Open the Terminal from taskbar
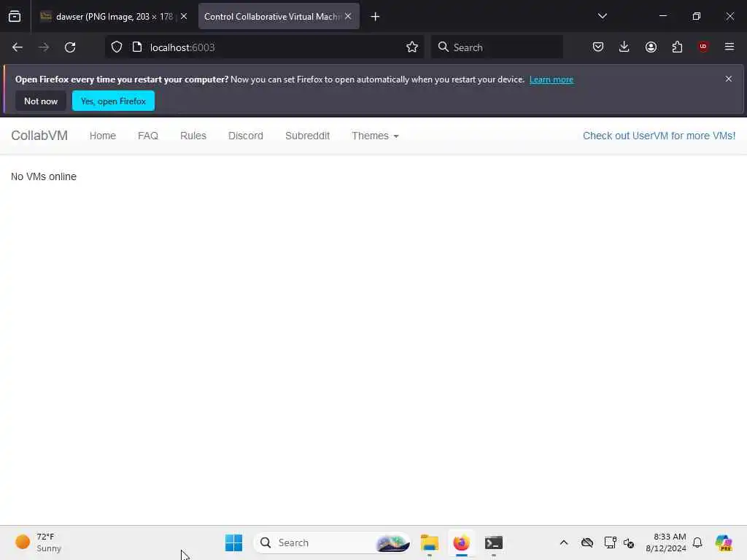Image resolution: width=747 pixels, height=560 pixels. (494, 542)
